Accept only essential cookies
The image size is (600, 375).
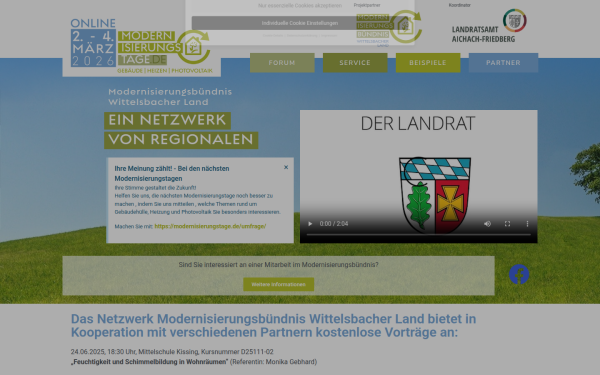pyautogui.click(x=300, y=6)
